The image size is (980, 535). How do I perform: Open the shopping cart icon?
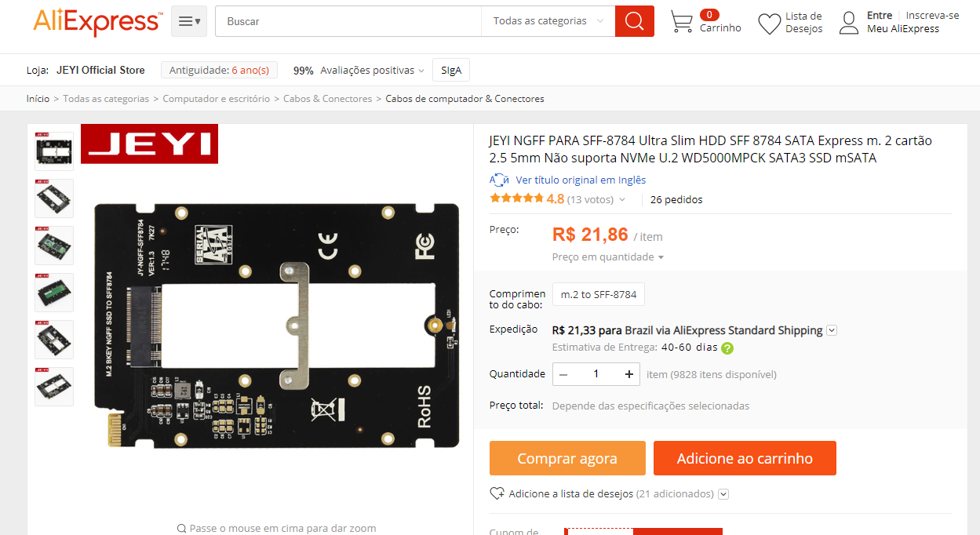[x=681, y=22]
